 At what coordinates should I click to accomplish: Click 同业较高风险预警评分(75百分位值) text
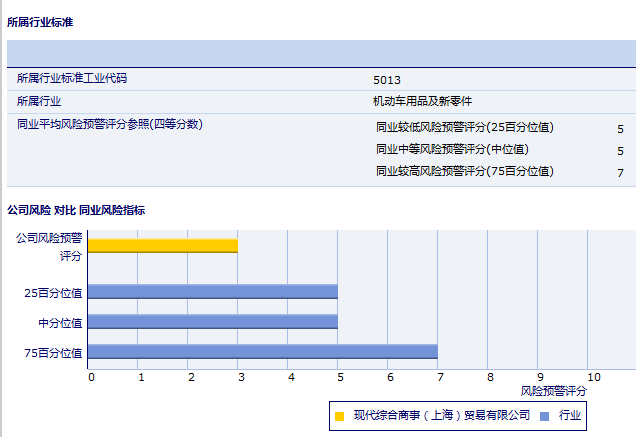[x=464, y=172]
